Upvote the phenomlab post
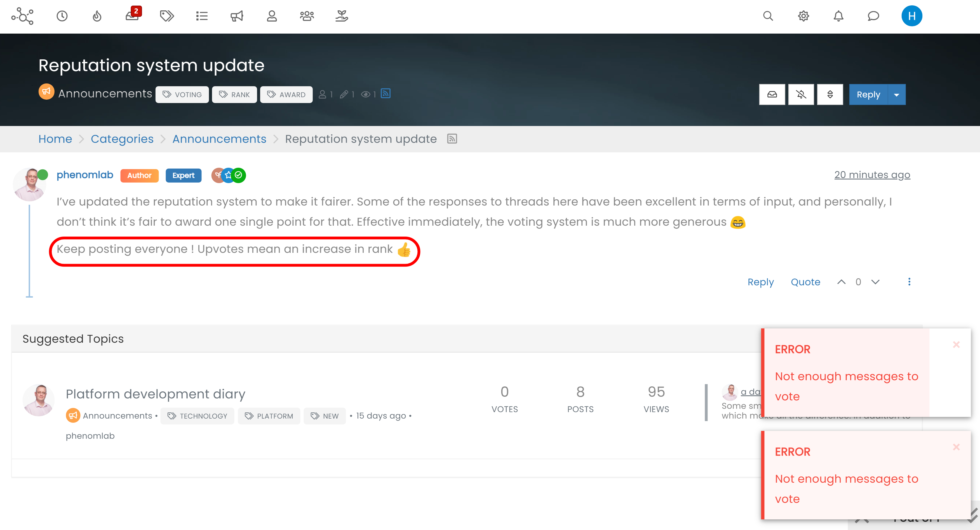Screen dimensions: 980x530 tap(841, 282)
